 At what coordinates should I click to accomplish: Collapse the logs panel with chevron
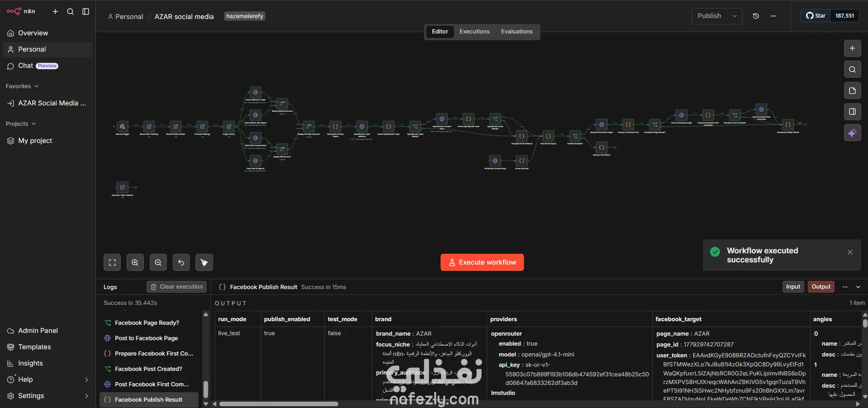pyautogui.click(x=858, y=287)
